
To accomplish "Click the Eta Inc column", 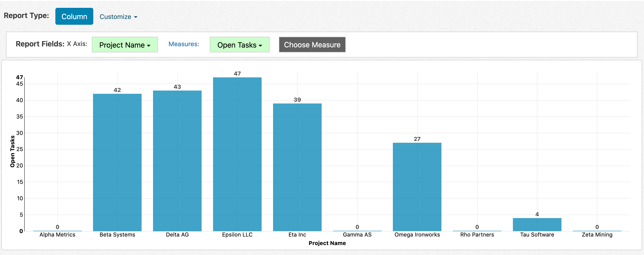I will pos(297,168).
